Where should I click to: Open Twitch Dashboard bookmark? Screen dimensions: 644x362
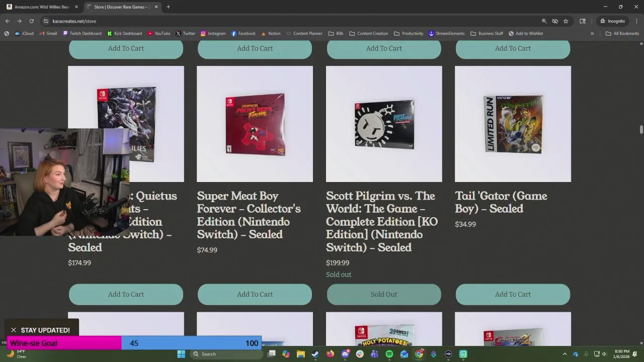click(82, 34)
